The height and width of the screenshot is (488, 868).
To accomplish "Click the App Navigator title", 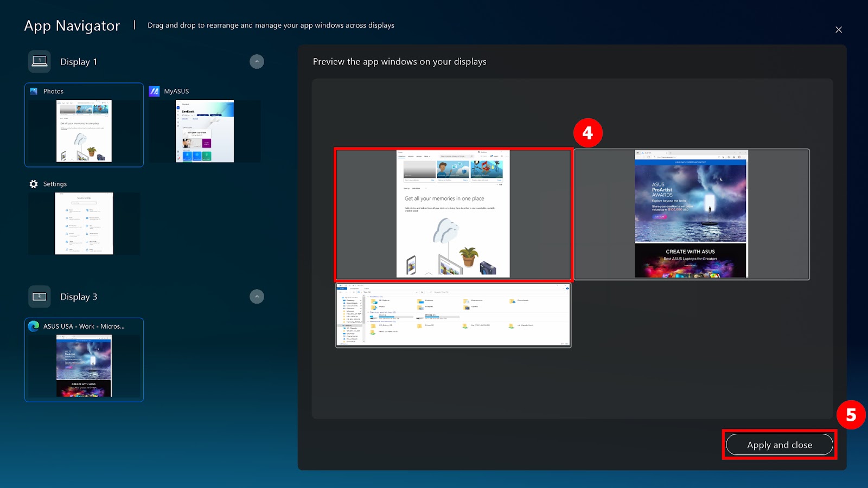I will 72,26.
